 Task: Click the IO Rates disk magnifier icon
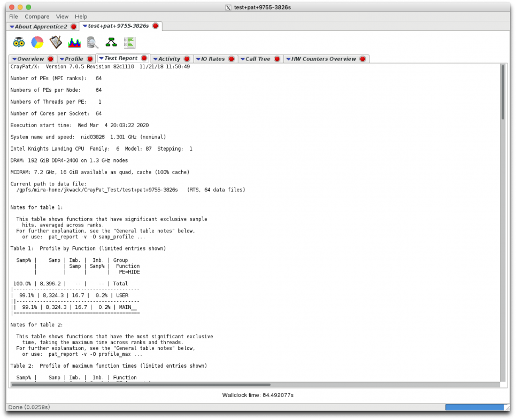pos(93,42)
